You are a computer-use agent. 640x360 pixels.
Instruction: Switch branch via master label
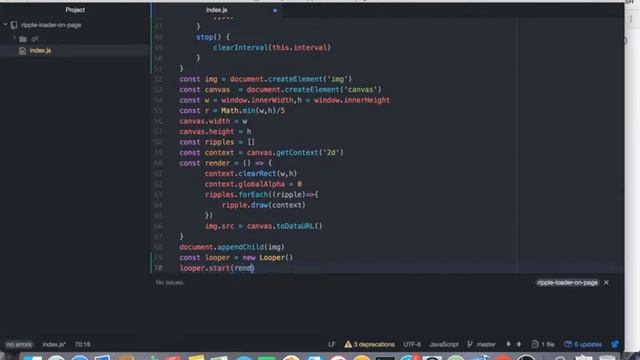pos(486,344)
